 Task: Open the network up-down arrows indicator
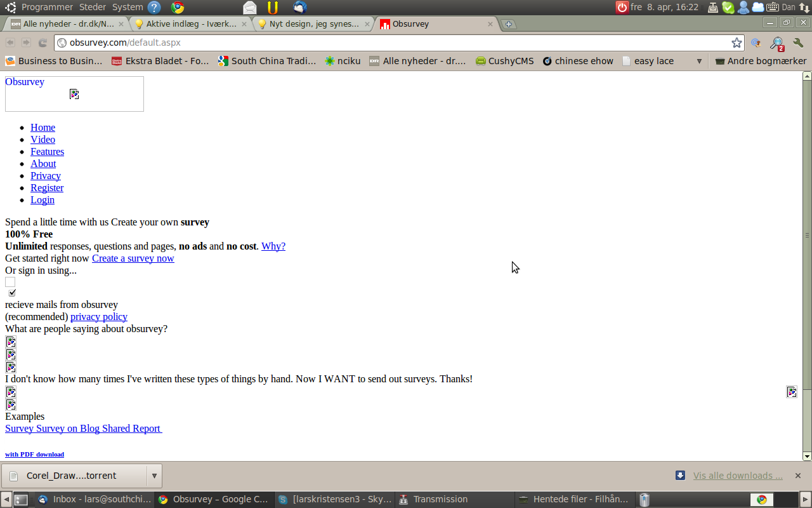pos(804,8)
